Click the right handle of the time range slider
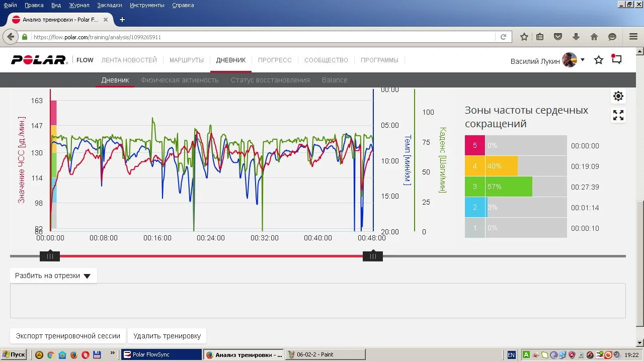 point(373,256)
